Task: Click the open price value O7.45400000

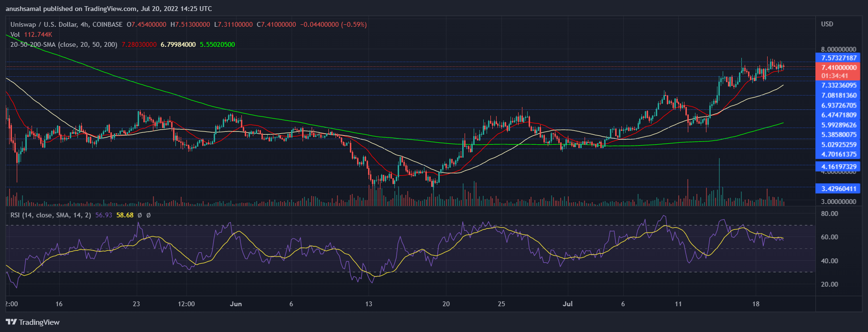Action: coord(146,24)
